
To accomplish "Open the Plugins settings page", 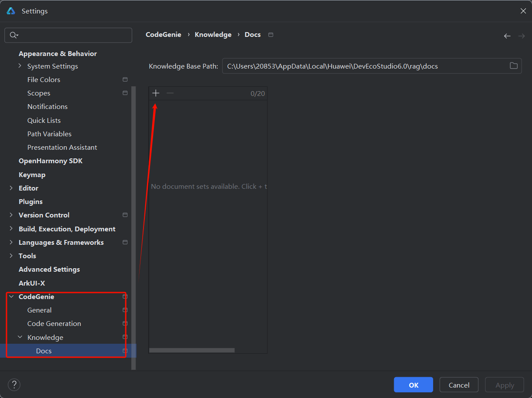I will pyautogui.click(x=30, y=201).
